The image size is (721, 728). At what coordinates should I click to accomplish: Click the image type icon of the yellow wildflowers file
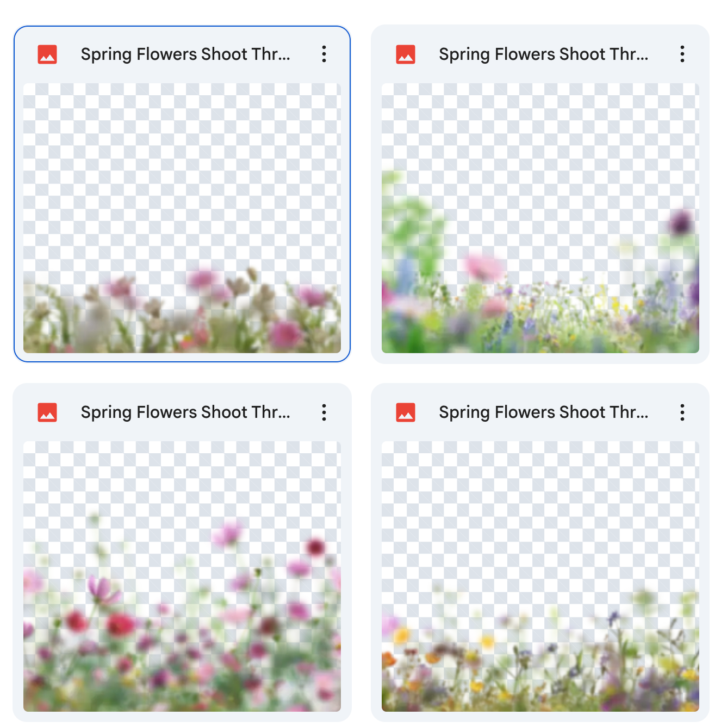[406, 412]
